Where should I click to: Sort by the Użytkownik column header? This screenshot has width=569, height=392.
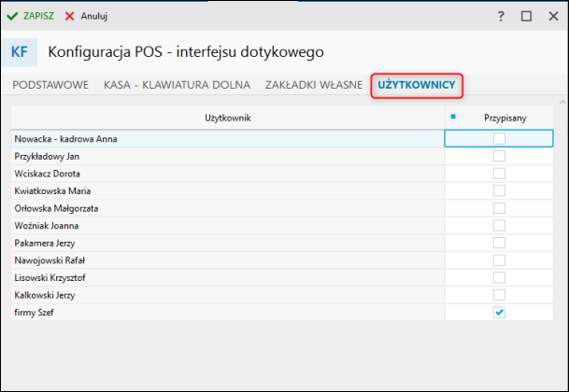227,118
